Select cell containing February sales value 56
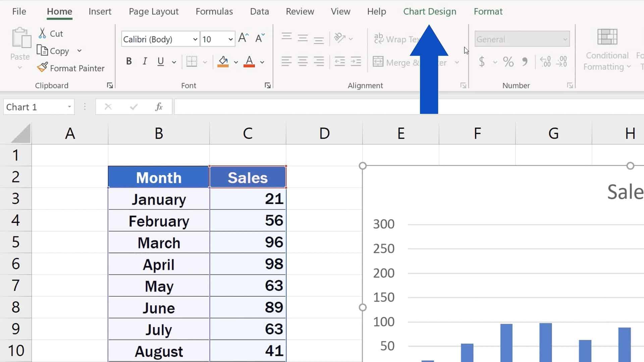644x362 pixels. [x=248, y=221]
